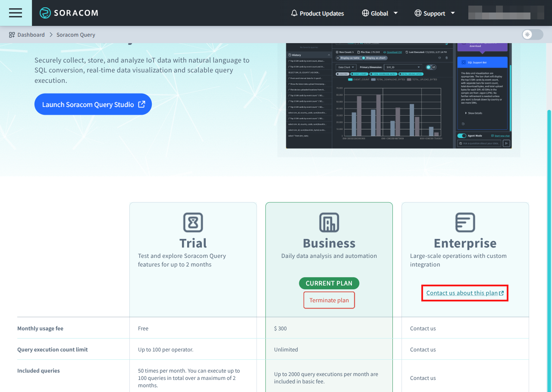The height and width of the screenshot is (392, 552).
Task: Toggle the light/dark theme switch
Action: pos(533,34)
